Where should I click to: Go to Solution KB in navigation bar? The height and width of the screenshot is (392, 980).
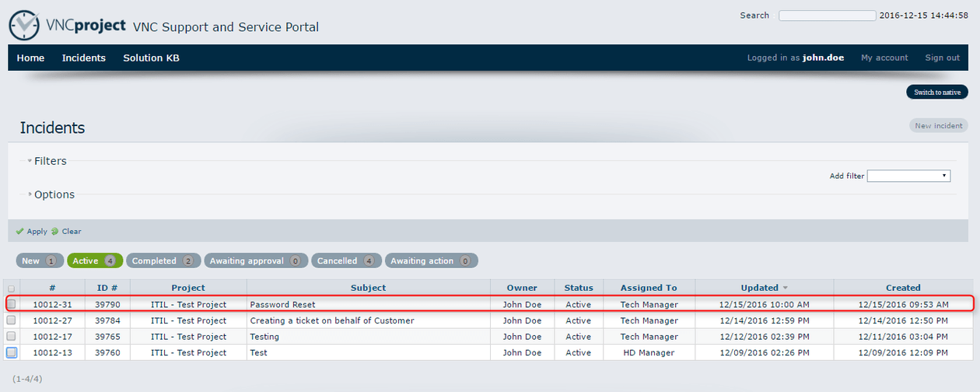tap(151, 58)
